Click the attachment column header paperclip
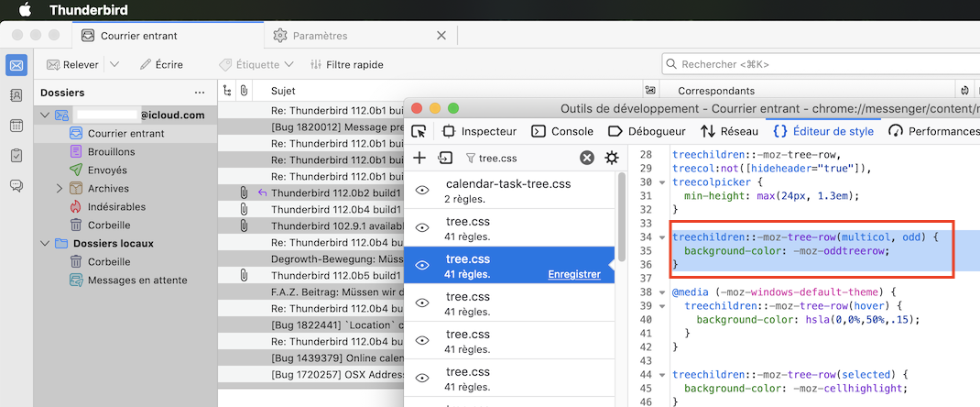Screen dimensions: 980x407 coord(244,91)
